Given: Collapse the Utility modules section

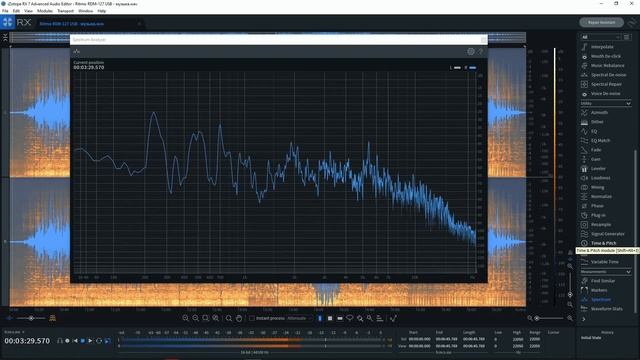Looking at the screenshot, I should pyautogui.click(x=606, y=104).
